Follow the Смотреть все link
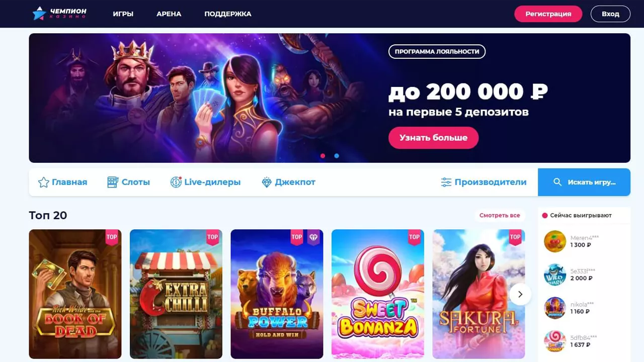 (x=500, y=215)
